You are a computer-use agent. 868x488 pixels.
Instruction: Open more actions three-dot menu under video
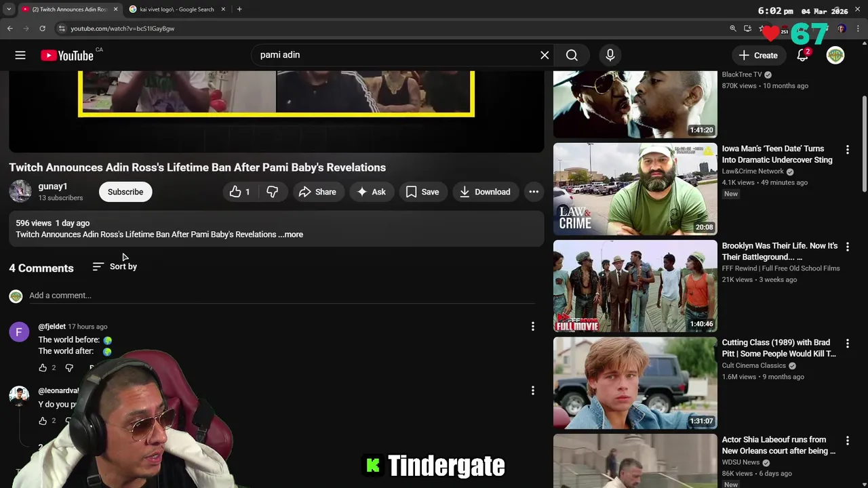[534, 192]
